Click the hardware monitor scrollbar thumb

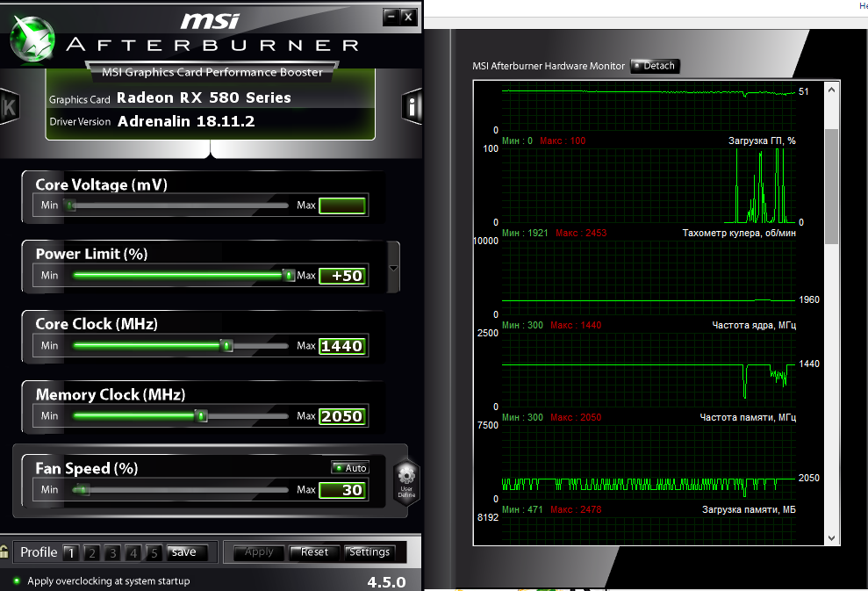(831, 187)
